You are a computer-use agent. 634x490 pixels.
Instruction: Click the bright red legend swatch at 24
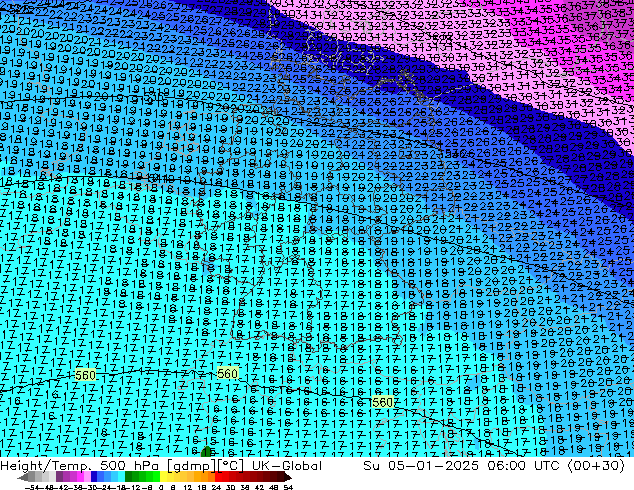pos(218,477)
